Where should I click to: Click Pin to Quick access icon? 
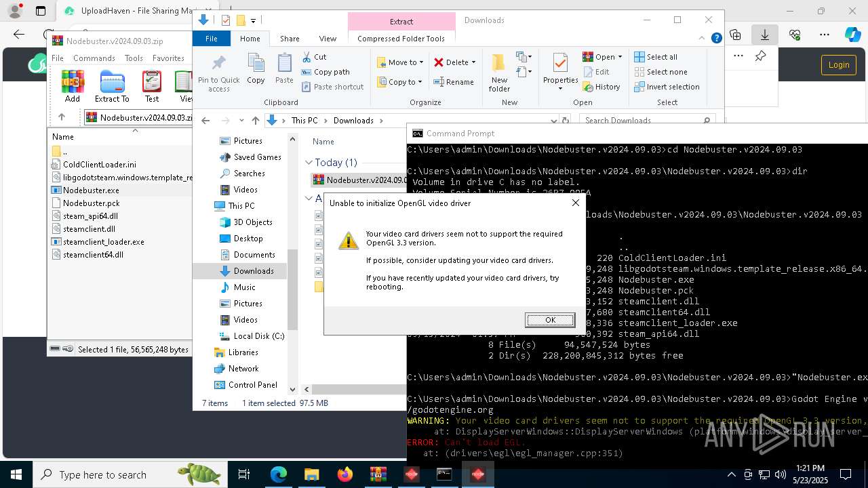tap(218, 73)
